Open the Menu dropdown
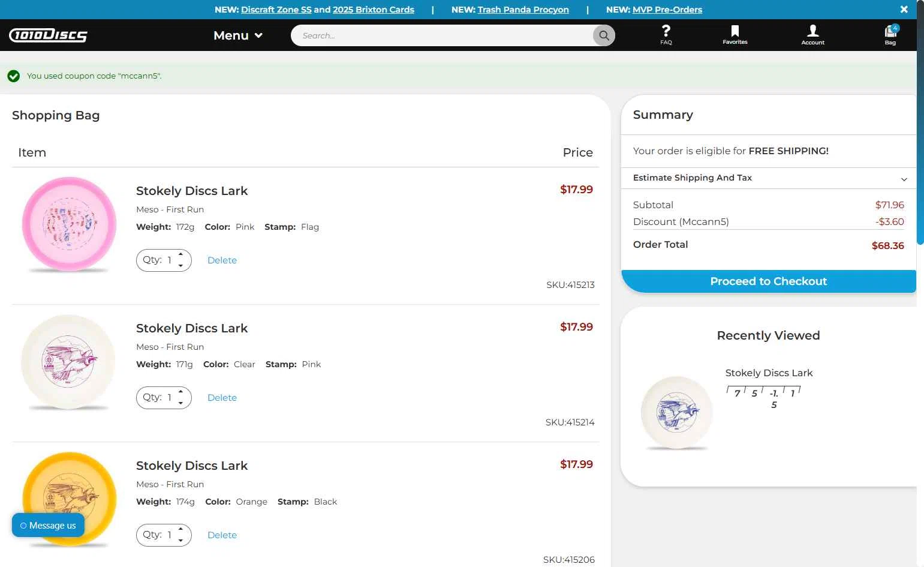Screen dimensions: 924x567 pyautogui.click(x=238, y=35)
